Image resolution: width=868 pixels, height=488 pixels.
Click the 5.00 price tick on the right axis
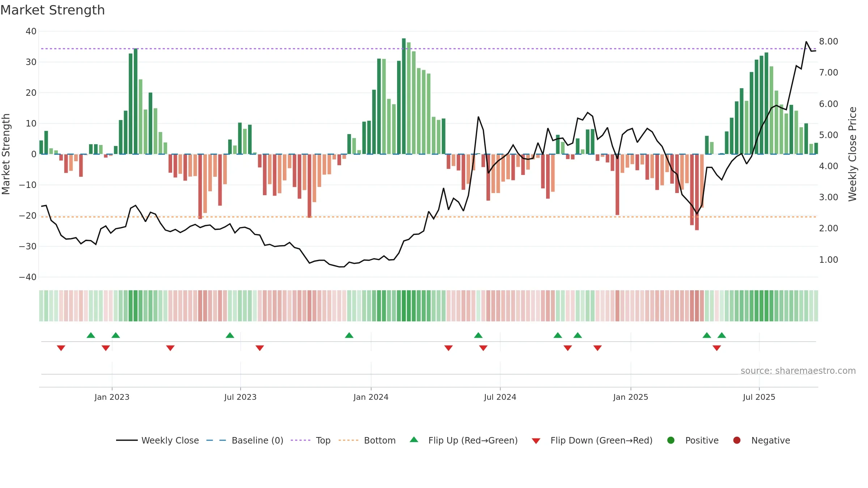[x=829, y=135]
